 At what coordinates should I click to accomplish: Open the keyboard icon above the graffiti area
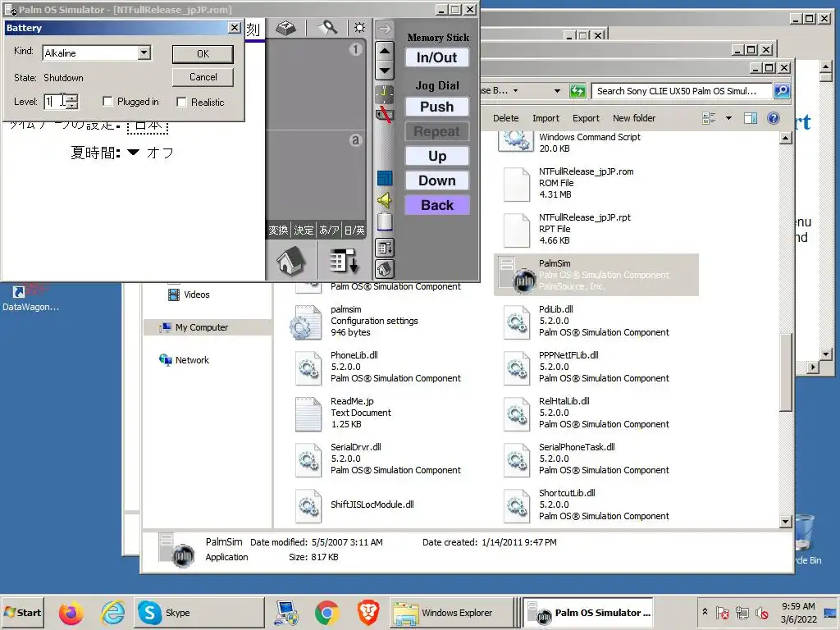point(285,28)
